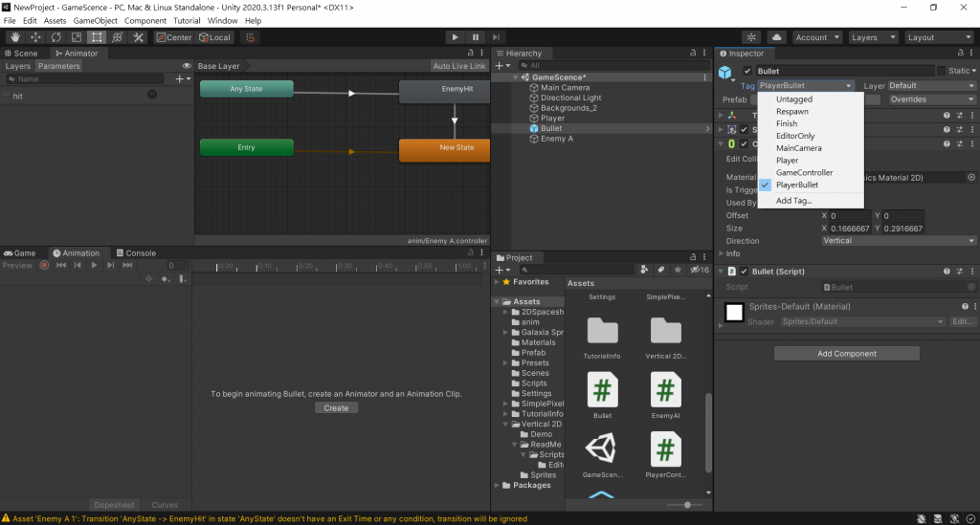980x525 pixels.
Task: Activate the Rect Transform tool
Action: [x=97, y=37]
